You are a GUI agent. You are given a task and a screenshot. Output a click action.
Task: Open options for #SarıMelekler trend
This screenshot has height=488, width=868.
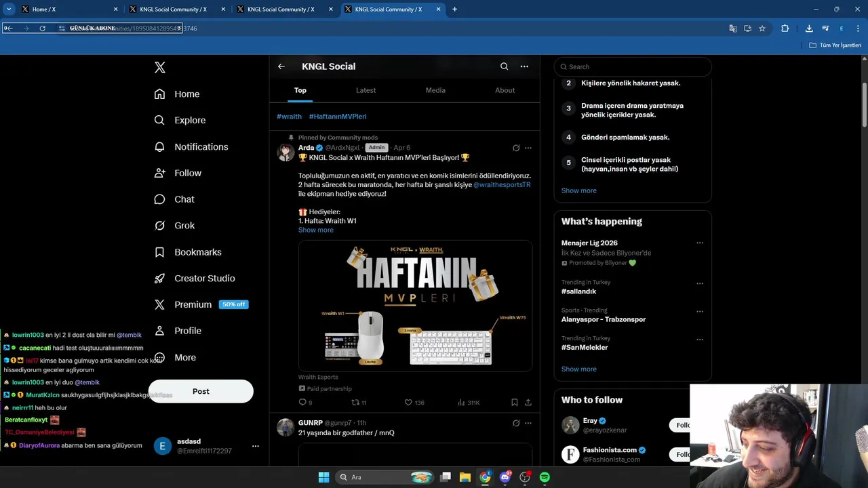(x=700, y=340)
